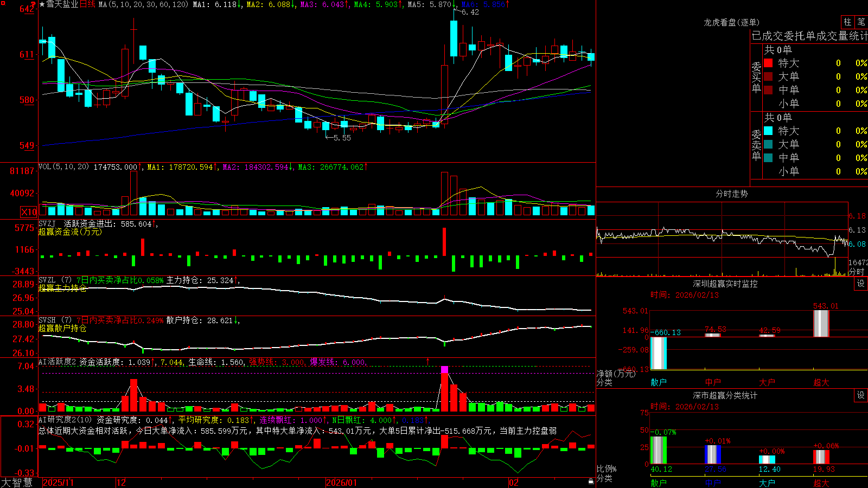Click the lock icon on the time axis

point(591,481)
